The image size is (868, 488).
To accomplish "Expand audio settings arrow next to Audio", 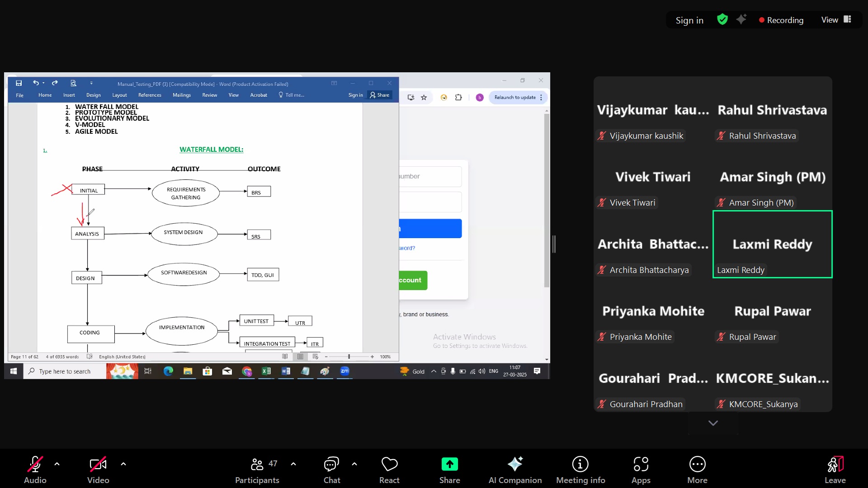I will pyautogui.click(x=57, y=464).
